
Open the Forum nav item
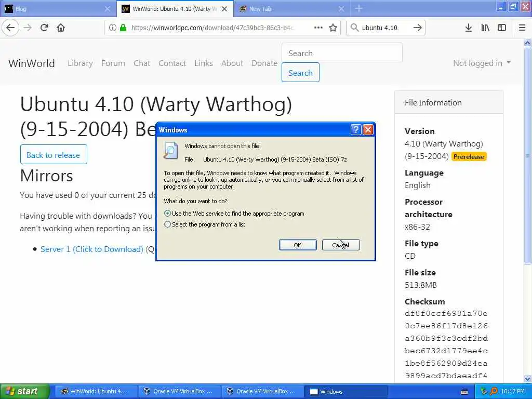[x=113, y=63]
